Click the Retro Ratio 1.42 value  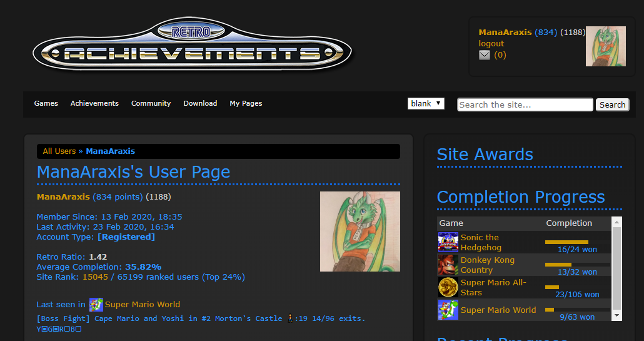[x=98, y=257]
